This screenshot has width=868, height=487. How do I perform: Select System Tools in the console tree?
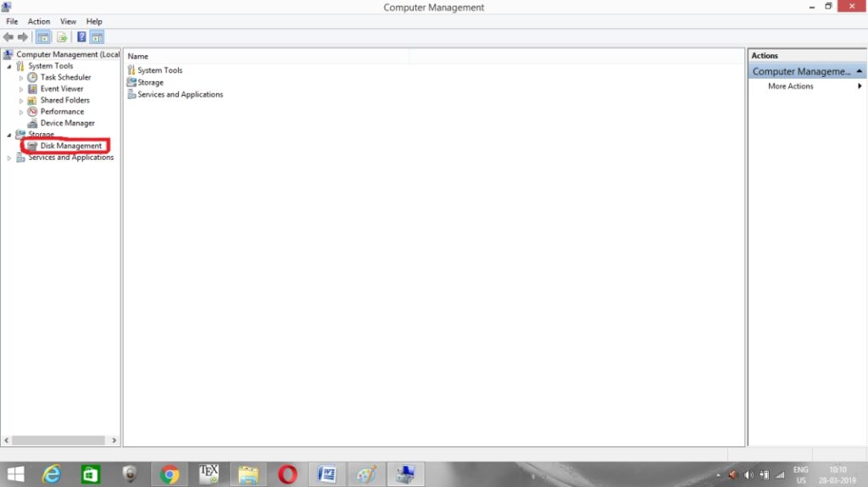[50, 66]
